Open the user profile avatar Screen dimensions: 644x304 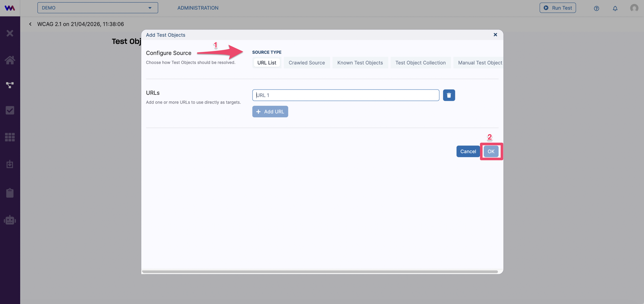tap(634, 8)
